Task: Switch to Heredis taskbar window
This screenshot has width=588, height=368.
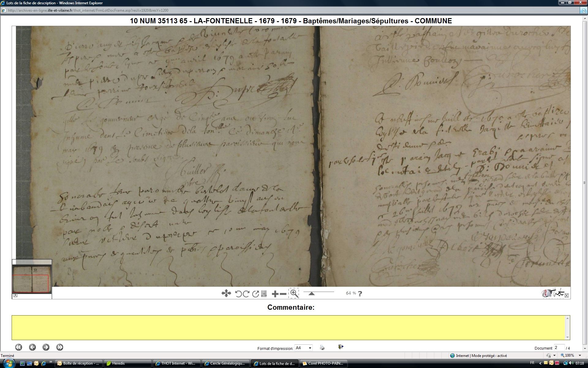Action: point(128,363)
